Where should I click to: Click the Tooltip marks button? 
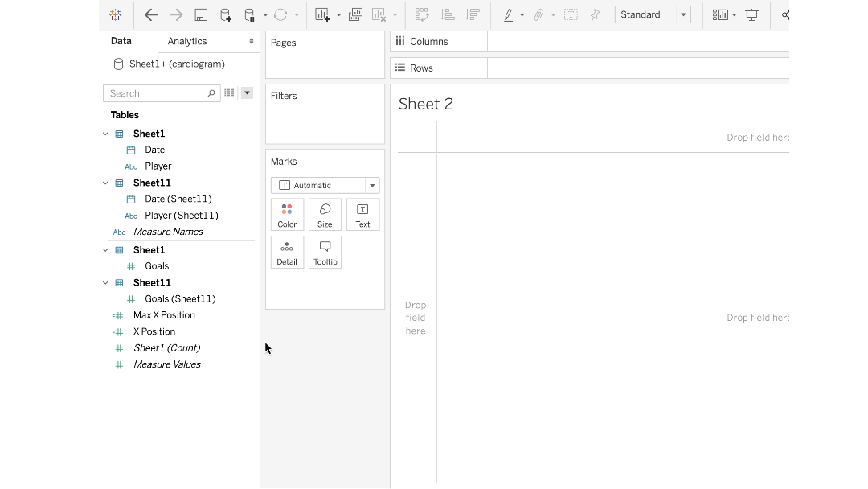(325, 252)
